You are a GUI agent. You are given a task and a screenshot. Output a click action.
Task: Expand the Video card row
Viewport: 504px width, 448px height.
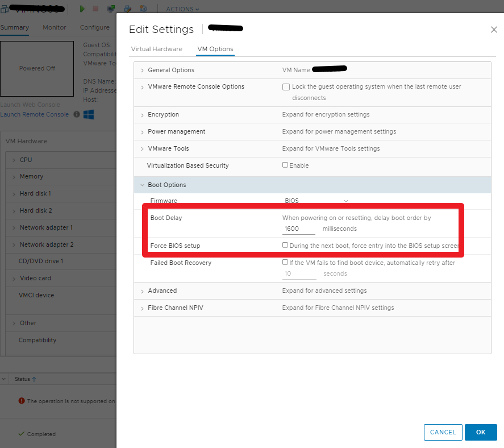pyautogui.click(x=14, y=279)
